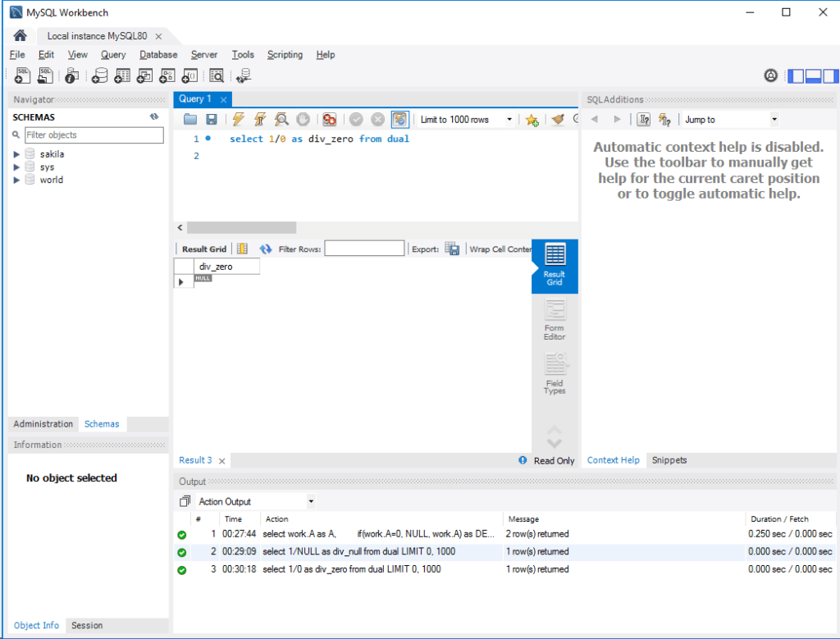840x639 pixels.
Task: Save the script to file icon
Action: 212,120
